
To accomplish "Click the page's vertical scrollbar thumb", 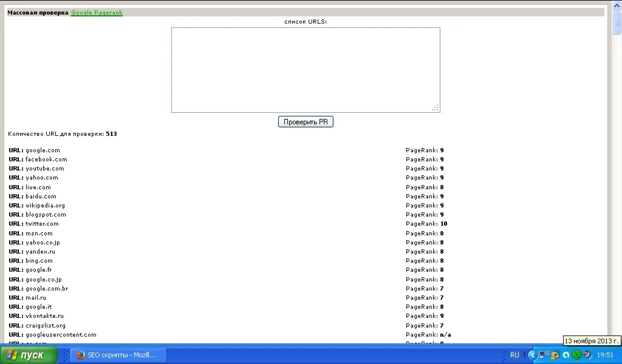I will pyautogui.click(x=617, y=22).
